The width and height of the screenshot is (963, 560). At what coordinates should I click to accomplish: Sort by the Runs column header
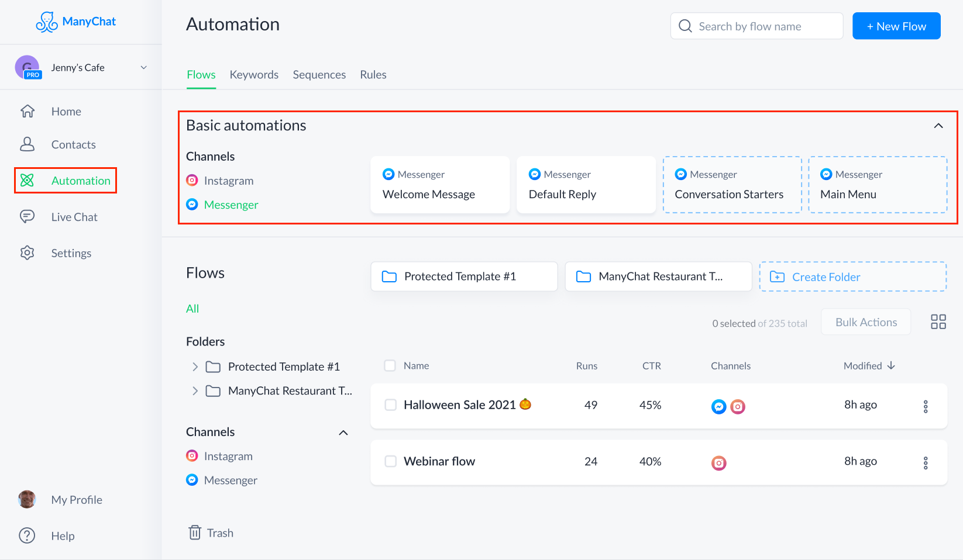point(587,365)
